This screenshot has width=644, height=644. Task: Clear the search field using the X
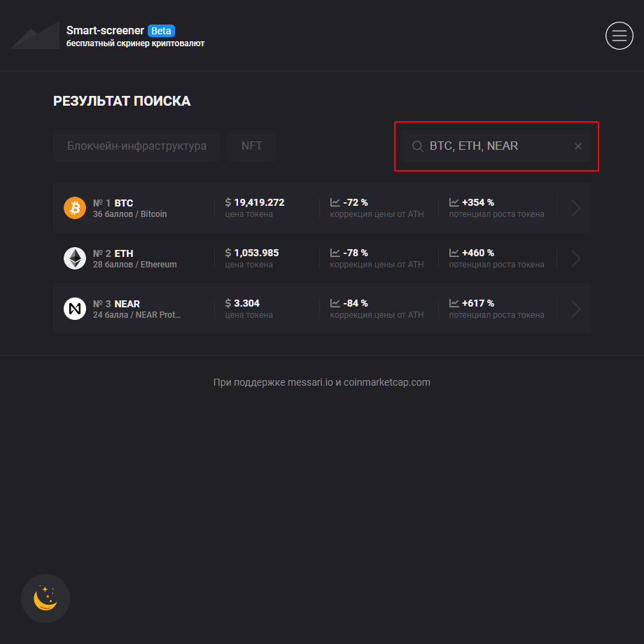click(577, 146)
